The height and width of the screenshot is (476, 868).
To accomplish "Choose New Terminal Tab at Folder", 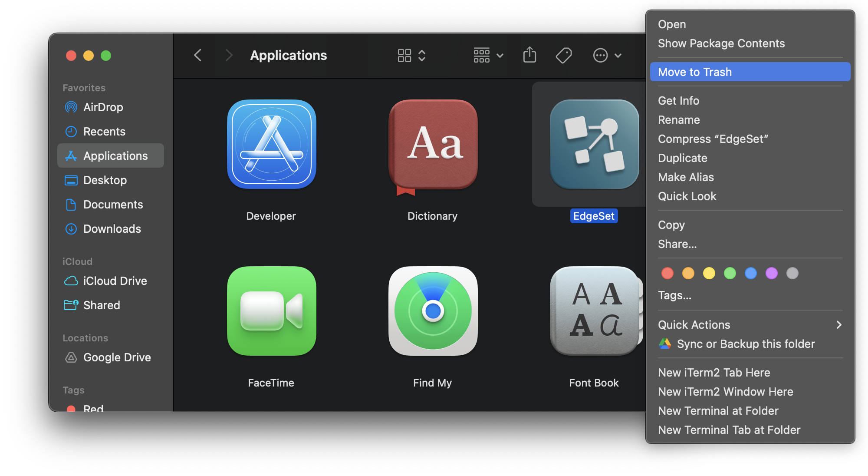I will [x=750, y=430].
